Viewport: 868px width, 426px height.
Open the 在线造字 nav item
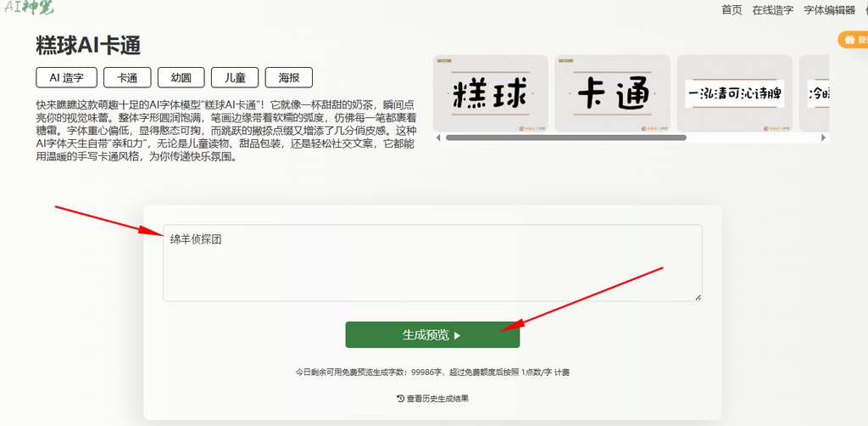click(x=773, y=10)
